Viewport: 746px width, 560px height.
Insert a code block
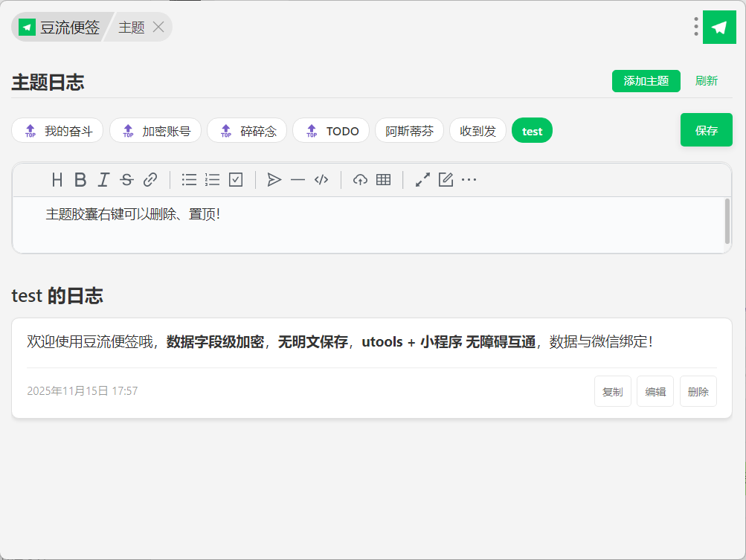321,179
